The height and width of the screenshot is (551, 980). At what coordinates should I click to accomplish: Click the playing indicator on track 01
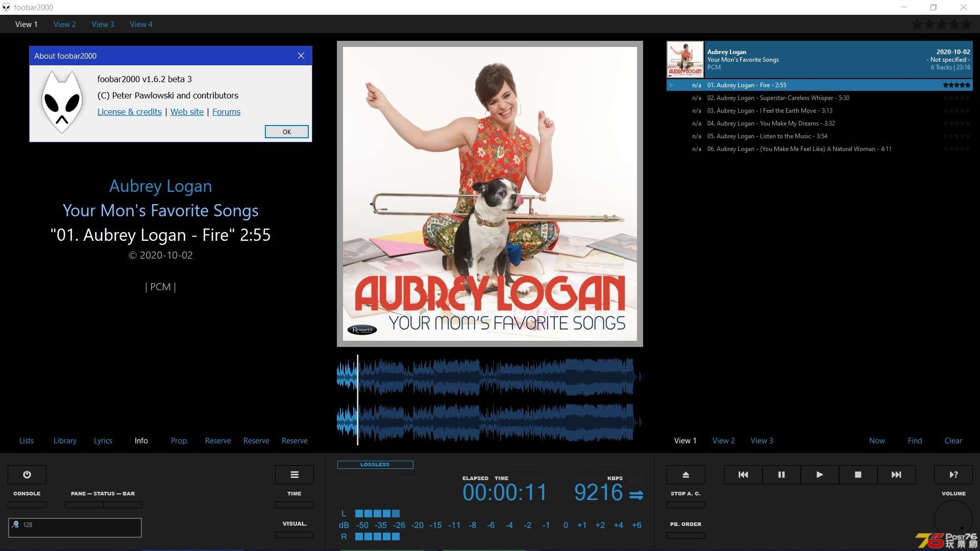pos(672,85)
